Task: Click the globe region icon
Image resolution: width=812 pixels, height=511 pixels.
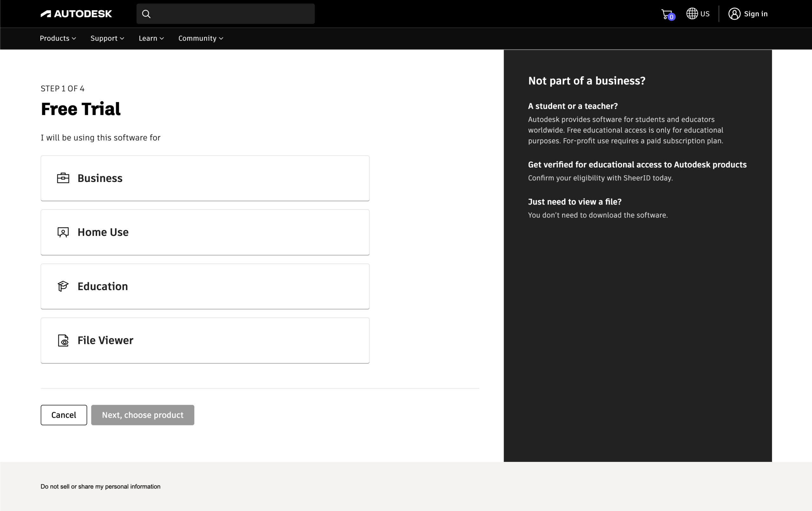Action: [x=691, y=14]
